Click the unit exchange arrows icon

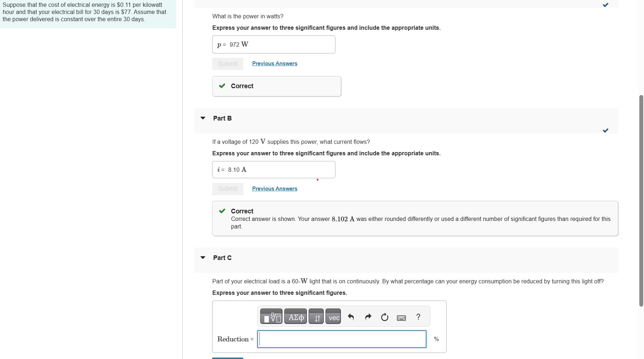click(x=316, y=316)
